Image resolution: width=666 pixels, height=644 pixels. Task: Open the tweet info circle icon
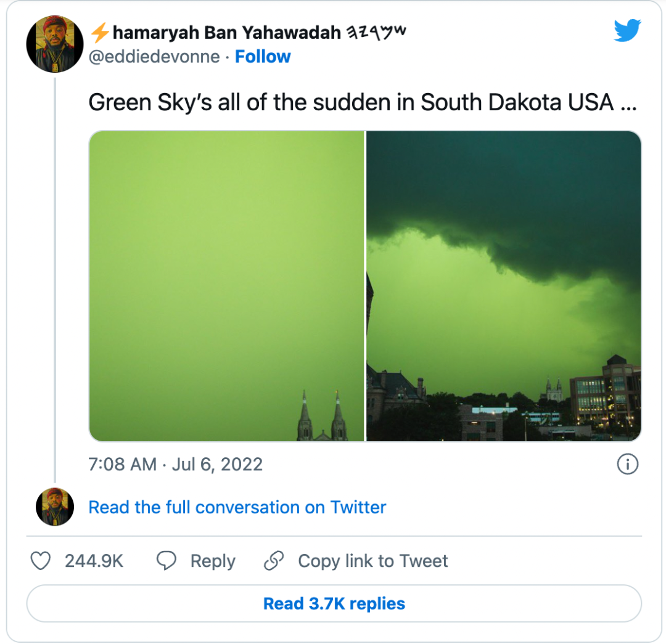(x=627, y=464)
